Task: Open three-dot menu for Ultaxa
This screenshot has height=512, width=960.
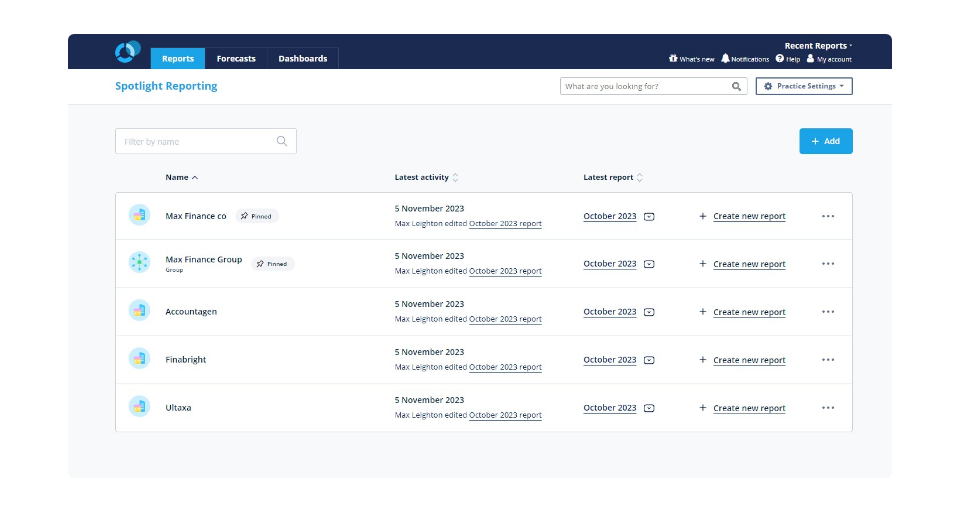Action: click(828, 408)
